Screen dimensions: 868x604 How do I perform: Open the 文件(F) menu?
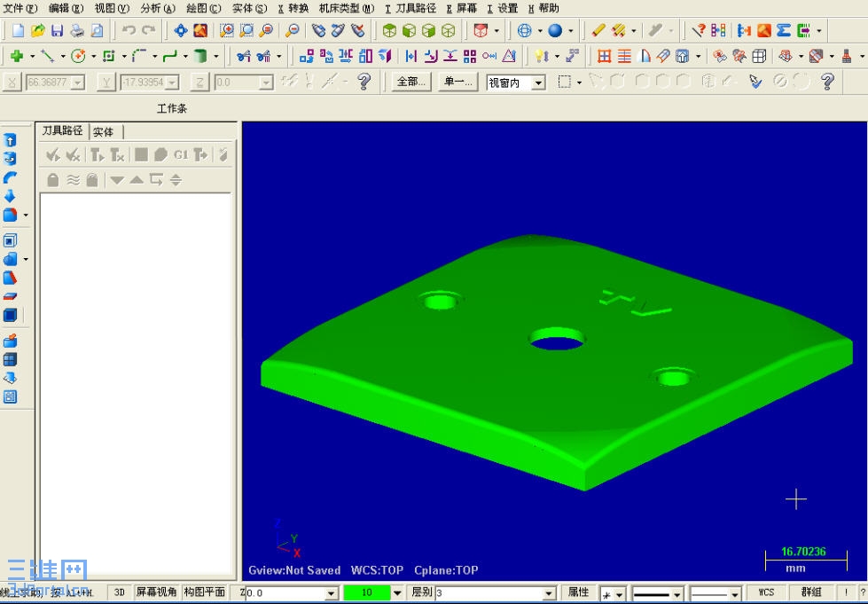[x=20, y=8]
